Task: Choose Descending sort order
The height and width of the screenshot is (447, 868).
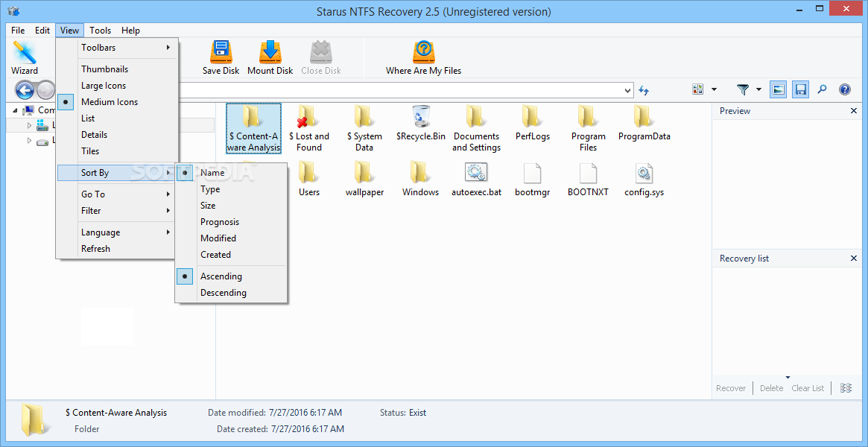Action: (x=231, y=293)
